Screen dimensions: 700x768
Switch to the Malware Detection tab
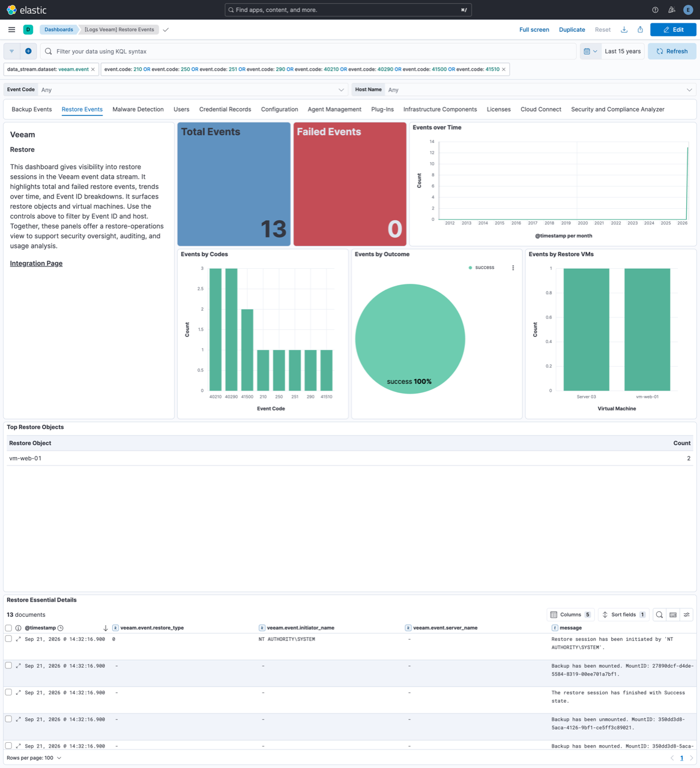(x=138, y=109)
